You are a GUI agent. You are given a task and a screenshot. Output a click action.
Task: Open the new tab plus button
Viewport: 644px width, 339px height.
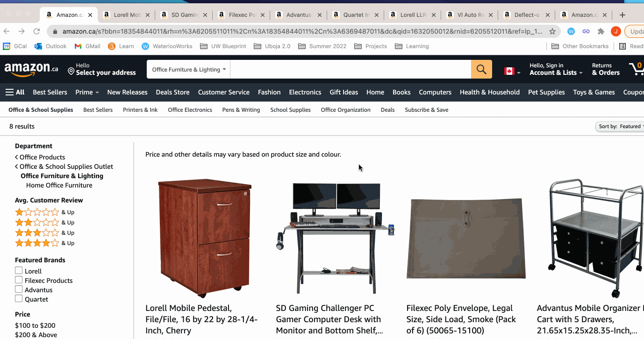click(622, 15)
